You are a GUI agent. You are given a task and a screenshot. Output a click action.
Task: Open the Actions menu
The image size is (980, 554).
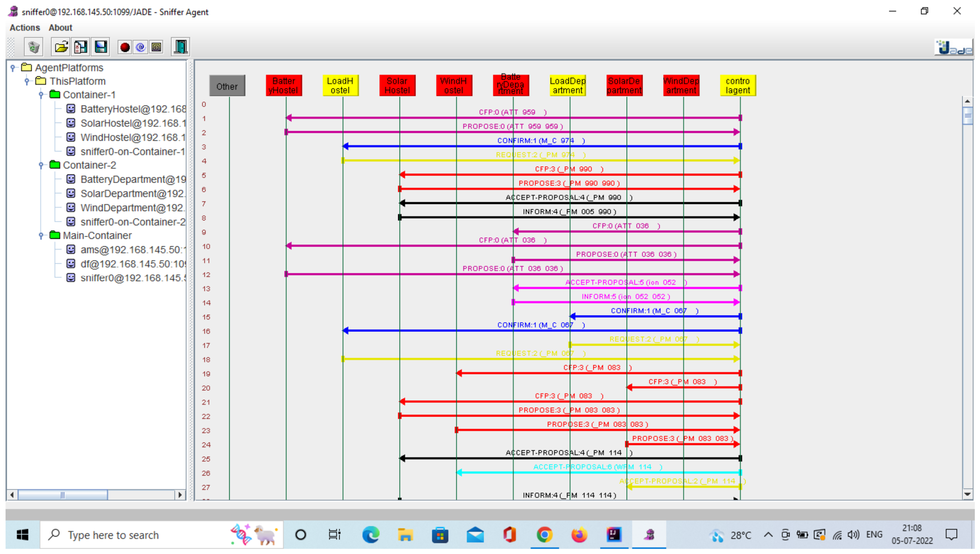pyautogui.click(x=25, y=28)
